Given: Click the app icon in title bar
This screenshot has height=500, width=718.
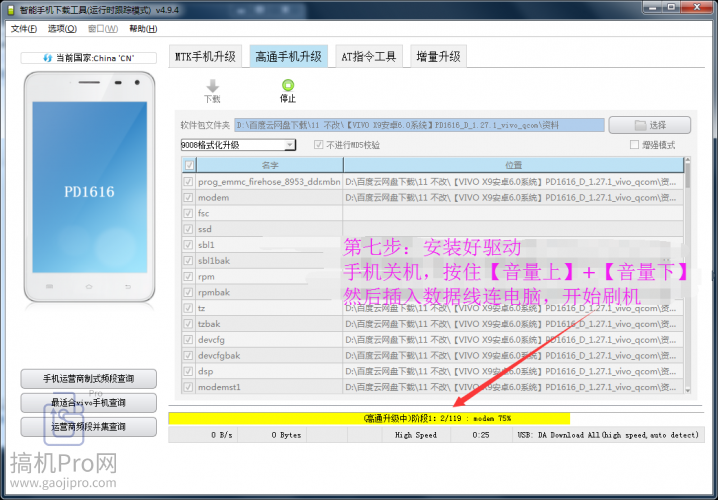Looking at the screenshot, I should pyautogui.click(x=10, y=9).
